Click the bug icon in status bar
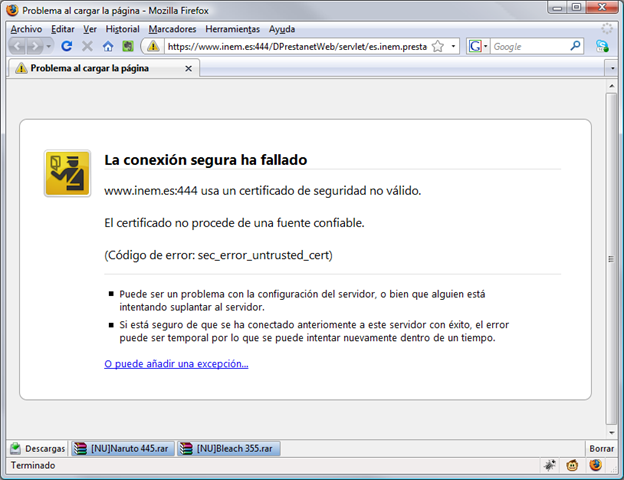The image size is (624, 480). (550, 465)
